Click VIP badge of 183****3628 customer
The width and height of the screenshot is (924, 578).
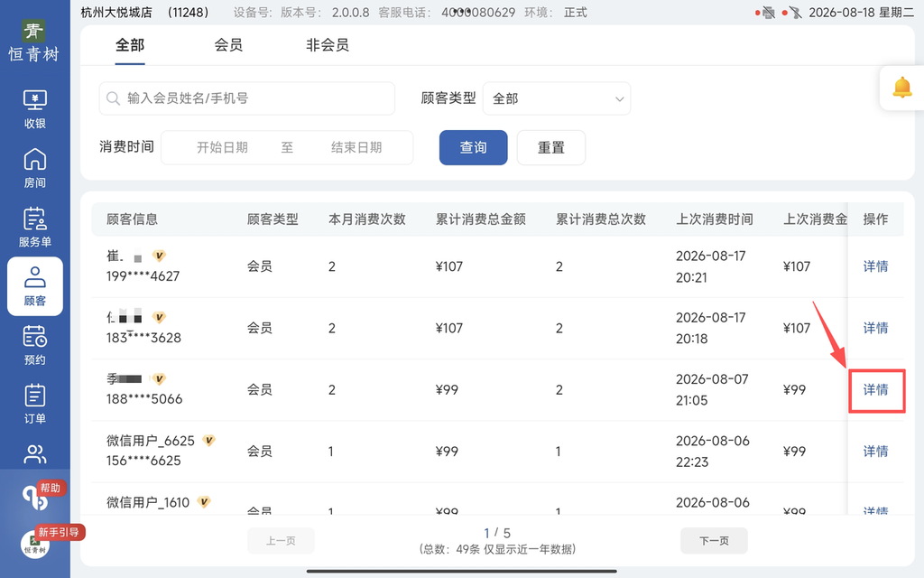point(159,317)
